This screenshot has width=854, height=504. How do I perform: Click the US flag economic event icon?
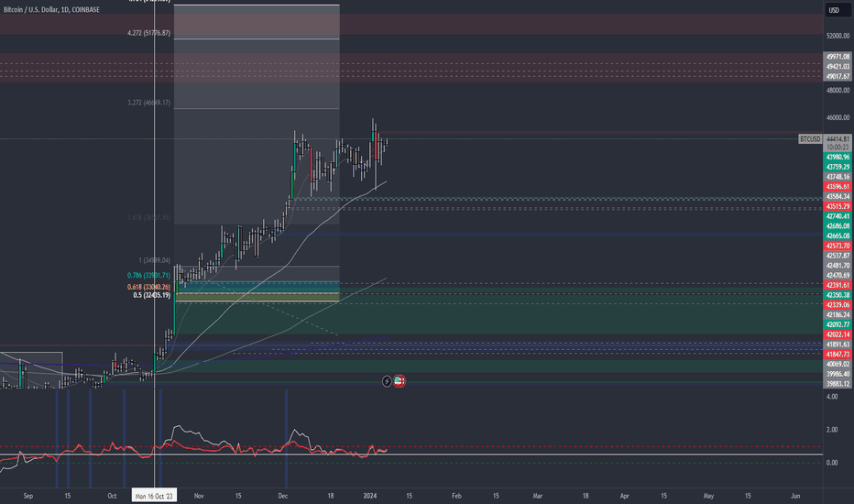point(400,380)
